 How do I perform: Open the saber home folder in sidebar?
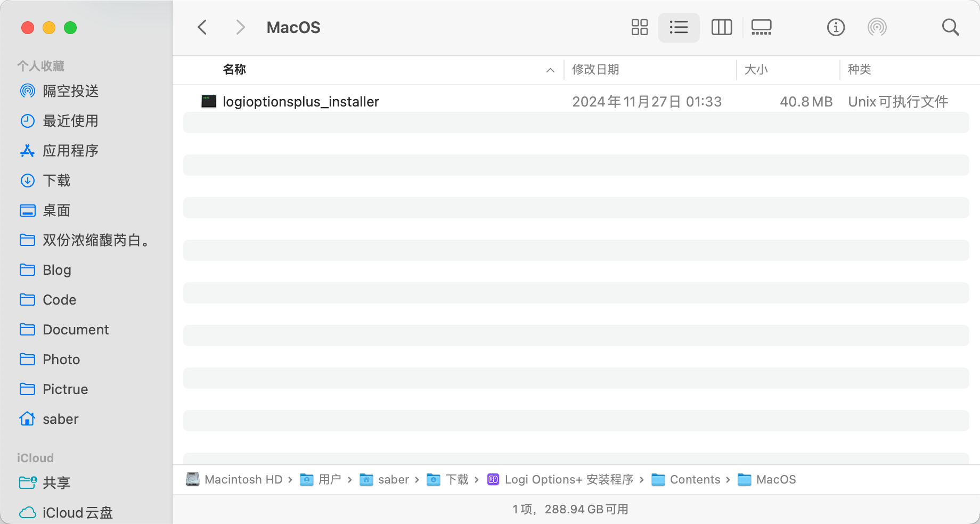[x=60, y=419]
